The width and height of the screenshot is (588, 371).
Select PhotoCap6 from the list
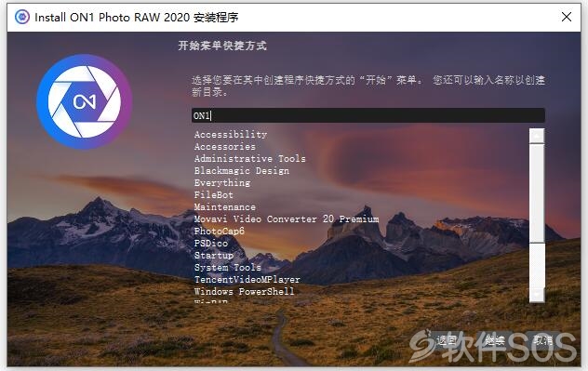coord(219,232)
